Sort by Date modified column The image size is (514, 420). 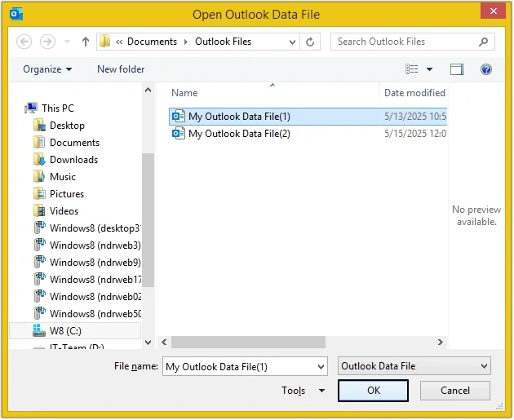pos(414,93)
